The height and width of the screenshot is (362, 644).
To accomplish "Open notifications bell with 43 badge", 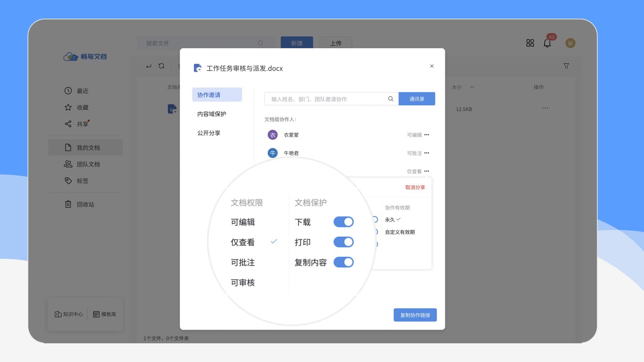I will click(x=547, y=43).
